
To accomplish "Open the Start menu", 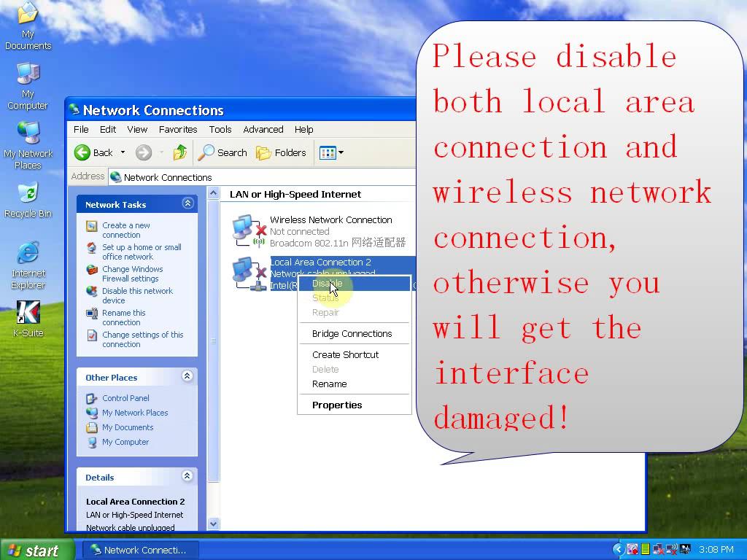I will (x=36, y=550).
